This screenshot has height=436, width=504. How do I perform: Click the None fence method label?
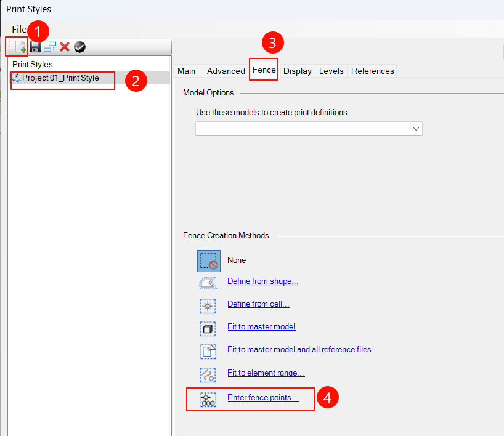[x=237, y=260]
